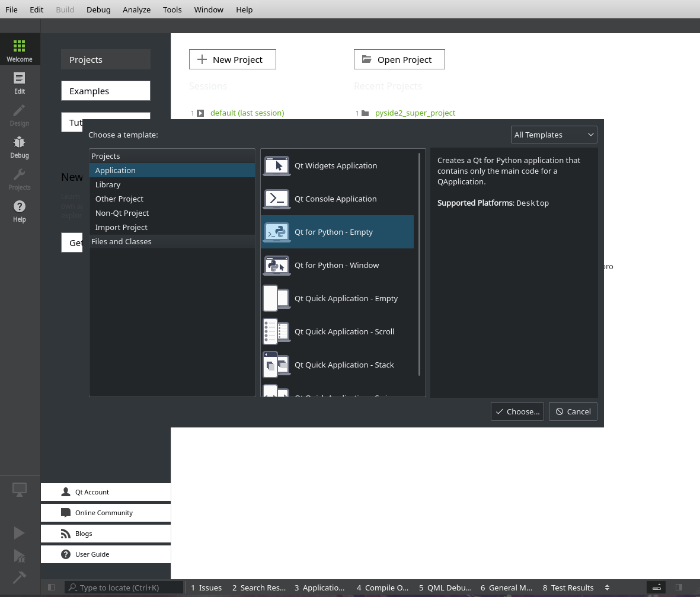Open the File menu
Viewport: 700px width, 597px height.
click(12, 9)
